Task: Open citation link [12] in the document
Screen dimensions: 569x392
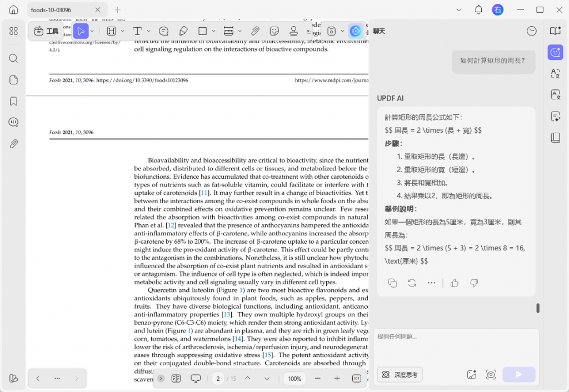Action: [x=171, y=225]
